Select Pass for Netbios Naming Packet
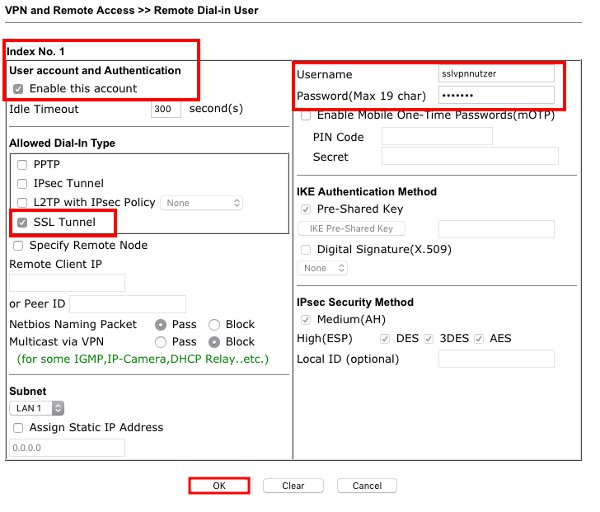This screenshot has height=512, width=600. 161,325
